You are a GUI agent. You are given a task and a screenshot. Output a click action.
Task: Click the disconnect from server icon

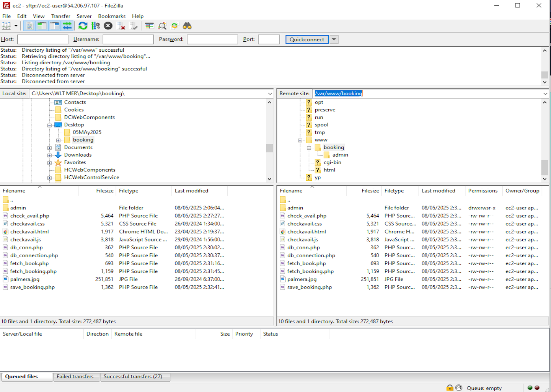(121, 26)
